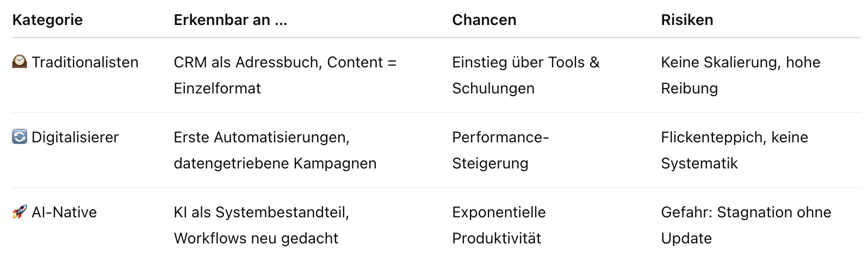Viewport: 868px width, 263px height.
Task: Click the word Einzelformat in Traditionalisten row
Action: coord(217,88)
